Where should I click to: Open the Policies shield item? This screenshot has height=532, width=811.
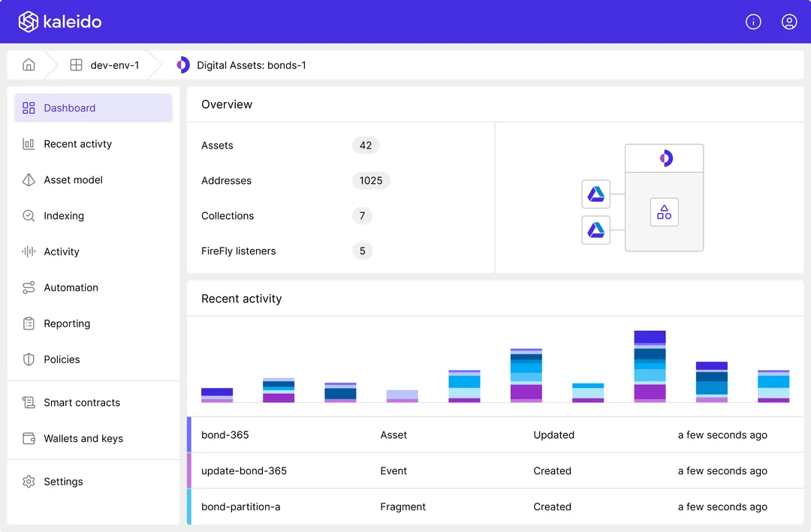pyautogui.click(x=93, y=359)
